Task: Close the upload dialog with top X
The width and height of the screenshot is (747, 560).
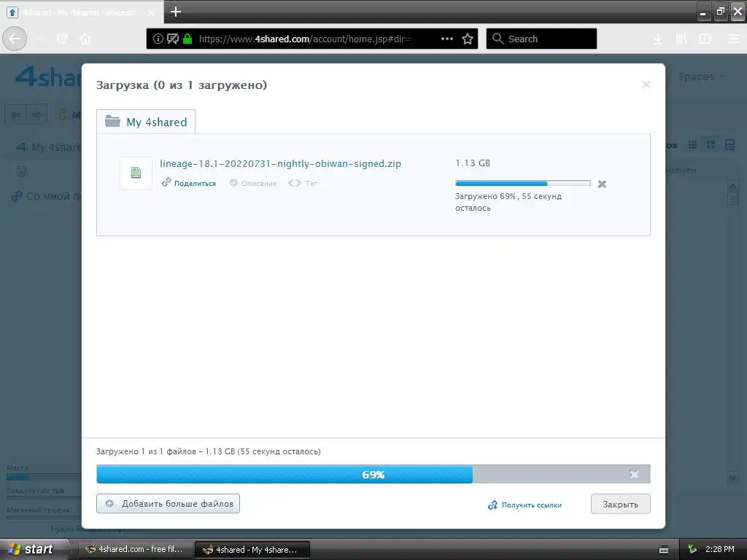Action: pyautogui.click(x=646, y=85)
